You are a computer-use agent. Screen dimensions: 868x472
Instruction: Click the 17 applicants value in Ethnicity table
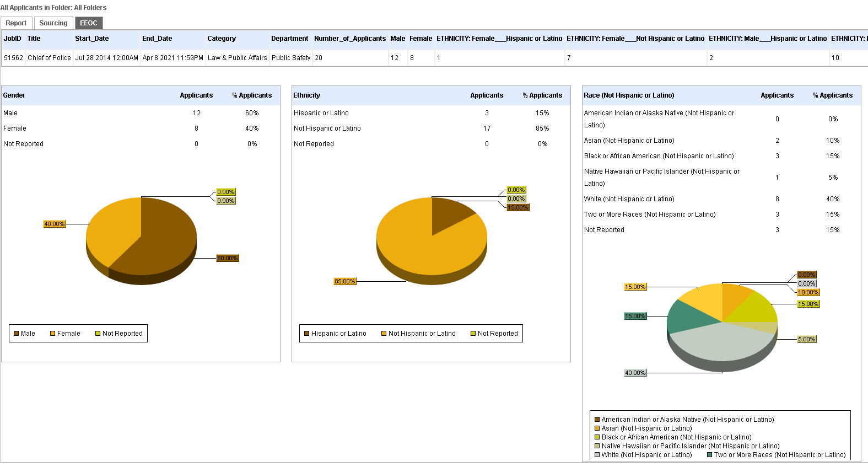point(487,128)
